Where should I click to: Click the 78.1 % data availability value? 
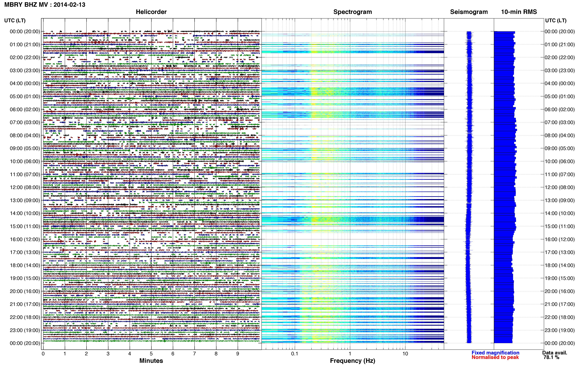click(x=551, y=357)
